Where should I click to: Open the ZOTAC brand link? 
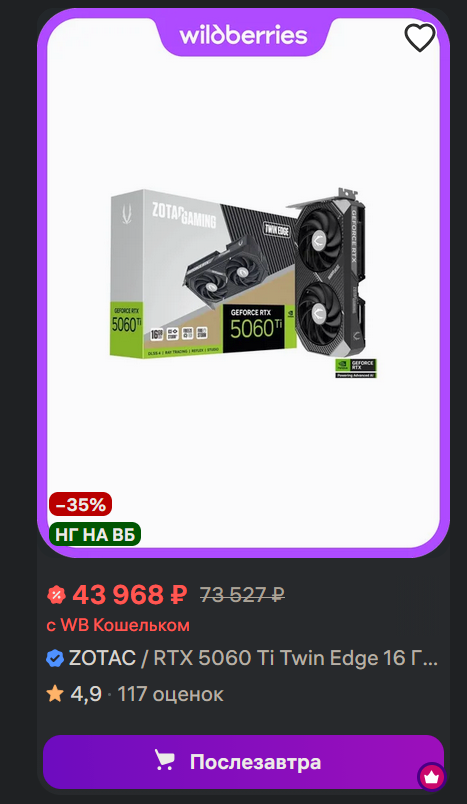pyautogui.click(x=102, y=658)
